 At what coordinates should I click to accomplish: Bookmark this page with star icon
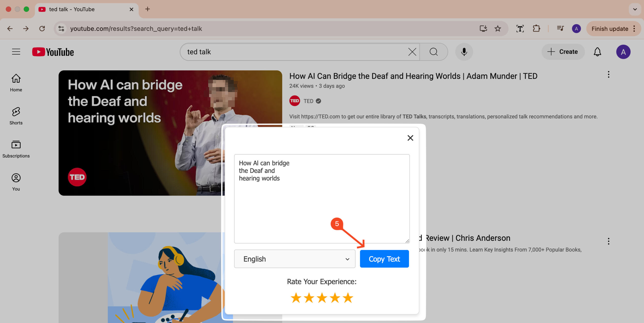[x=498, y=29]
